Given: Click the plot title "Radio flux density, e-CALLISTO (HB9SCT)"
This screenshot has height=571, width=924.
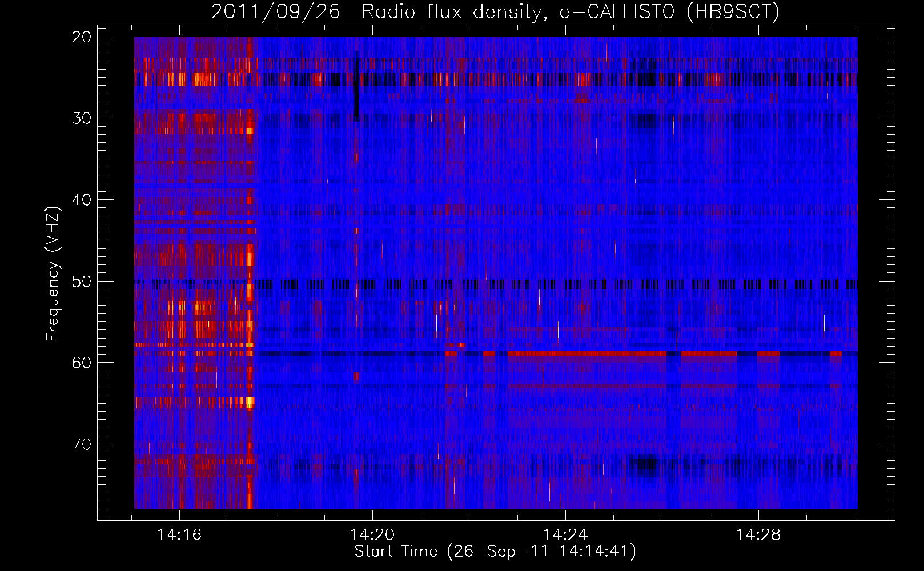Looking at the screenshot, I should point(571,11).
